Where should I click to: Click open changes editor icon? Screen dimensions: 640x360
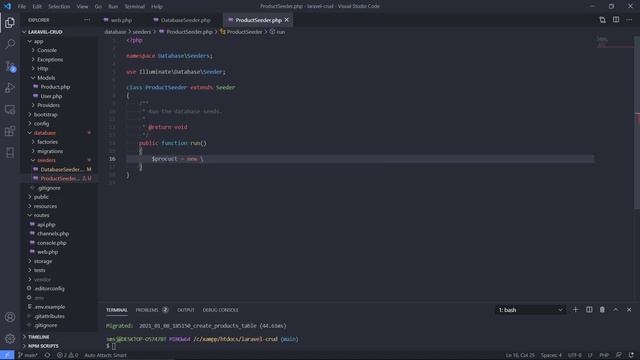(602, 20)
